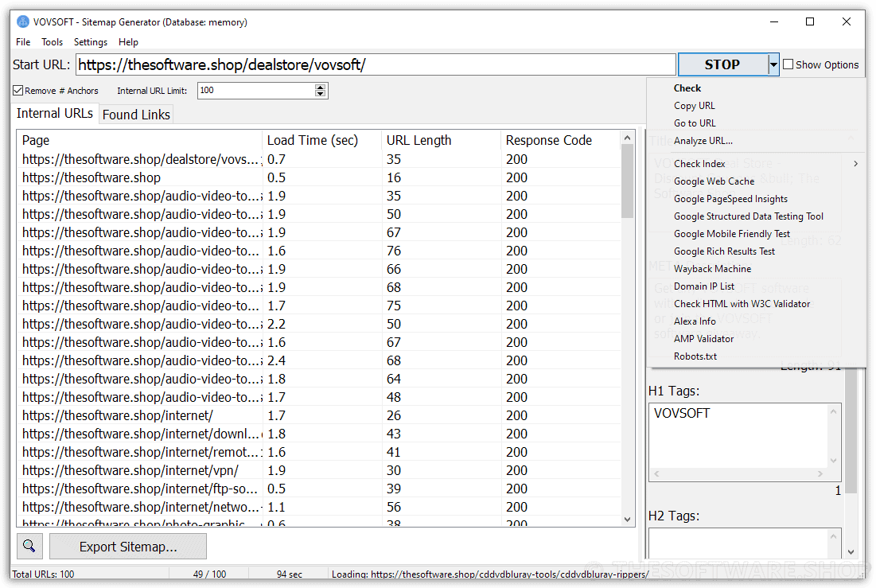Viewport: 876px width, 588px height.
Task: Click the right panel scroll down arrow
Action: pyautogui.click(x=851, y=551)
